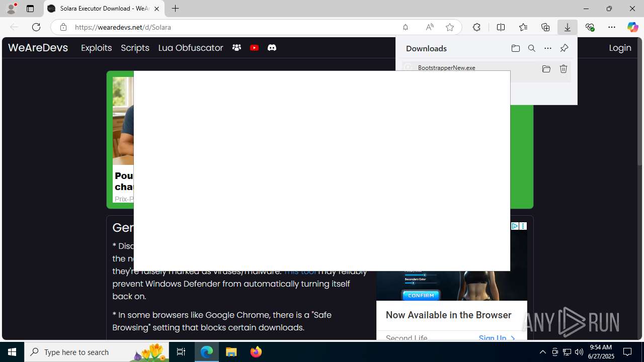Open Extensions puzzle icon
The width and height of the screenshot is (644, 362).
476,27
